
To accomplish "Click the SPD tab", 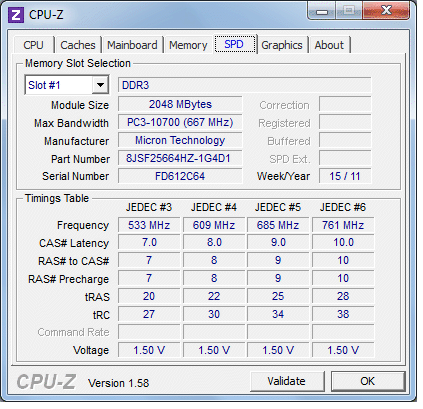I will pyautogui.click(x=234, y=44).
